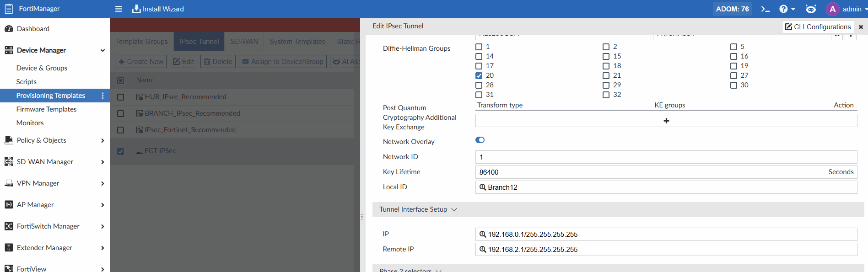Click the ADOM: 76 button
868x272 pixels.
coord(732,9)
